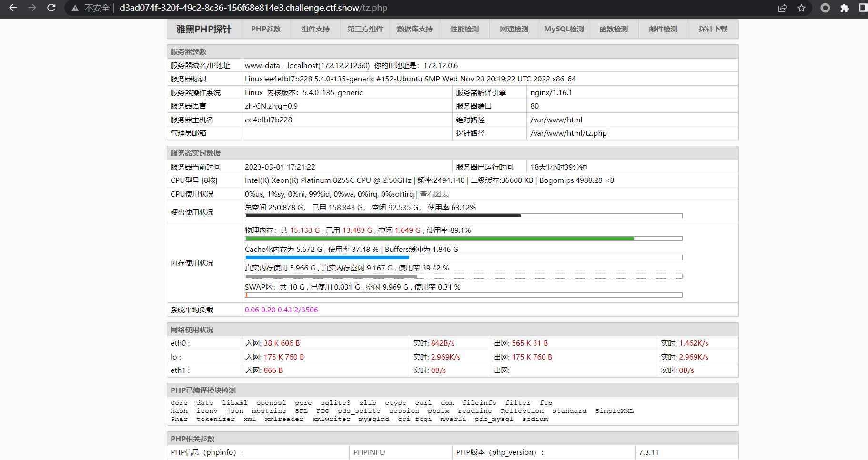Reload the page with the refresh icon
The width and height of the screenshot is (868, 460).
click(51, 8)
